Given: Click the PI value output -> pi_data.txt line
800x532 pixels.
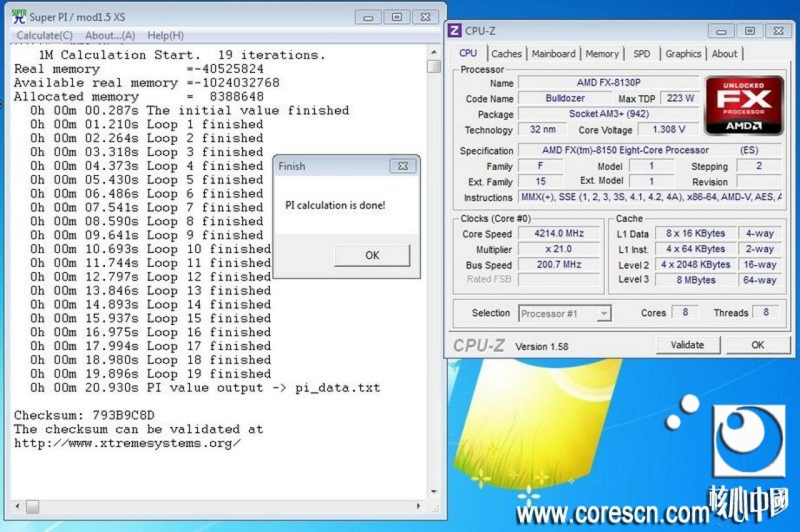Looking at the screenshot, I should pyautogui.click(x=205, y=388).
